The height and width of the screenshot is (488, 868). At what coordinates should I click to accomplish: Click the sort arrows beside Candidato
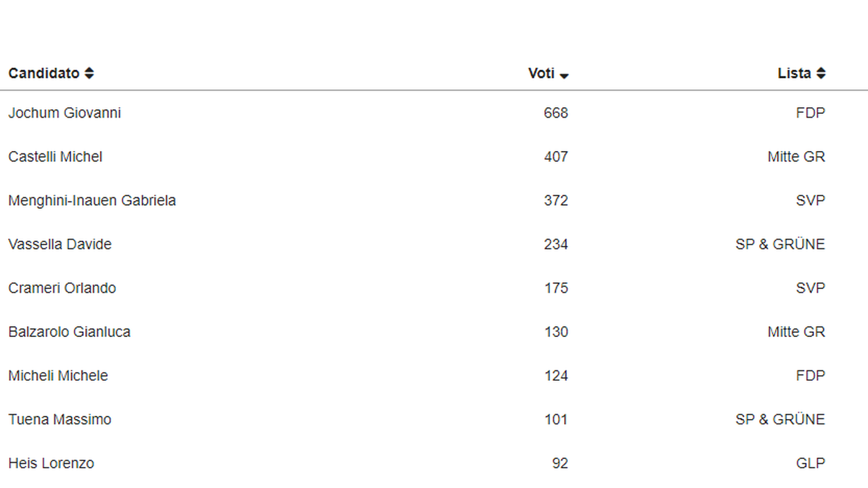point(89,73)
